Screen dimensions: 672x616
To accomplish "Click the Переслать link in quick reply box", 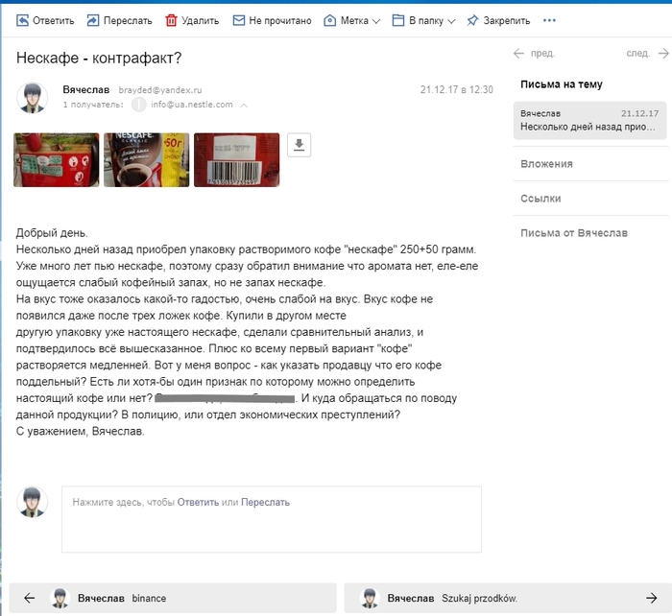I will 265,502.
